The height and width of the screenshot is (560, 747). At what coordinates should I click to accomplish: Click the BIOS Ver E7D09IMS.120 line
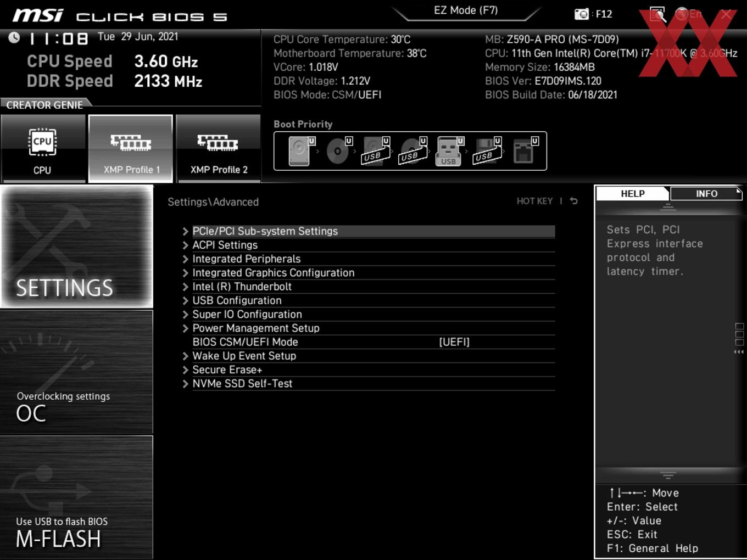(x=543, y=81)
